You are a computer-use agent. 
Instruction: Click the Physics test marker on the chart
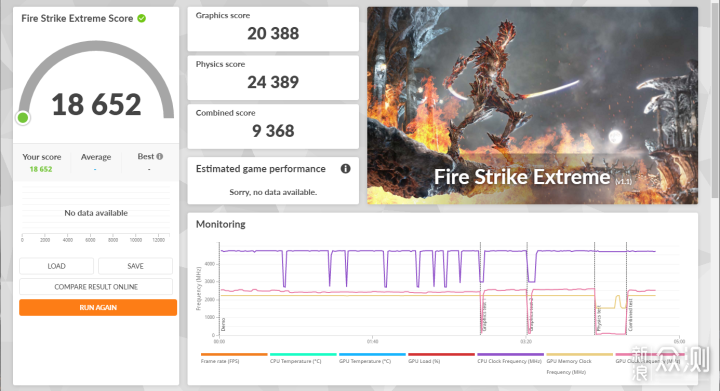[599, 318]
